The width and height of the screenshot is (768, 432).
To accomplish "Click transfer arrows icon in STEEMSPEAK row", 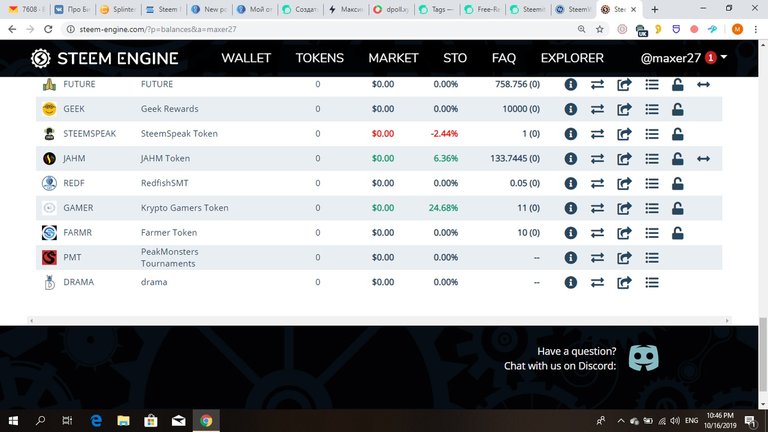I will [x=597, y=134].
